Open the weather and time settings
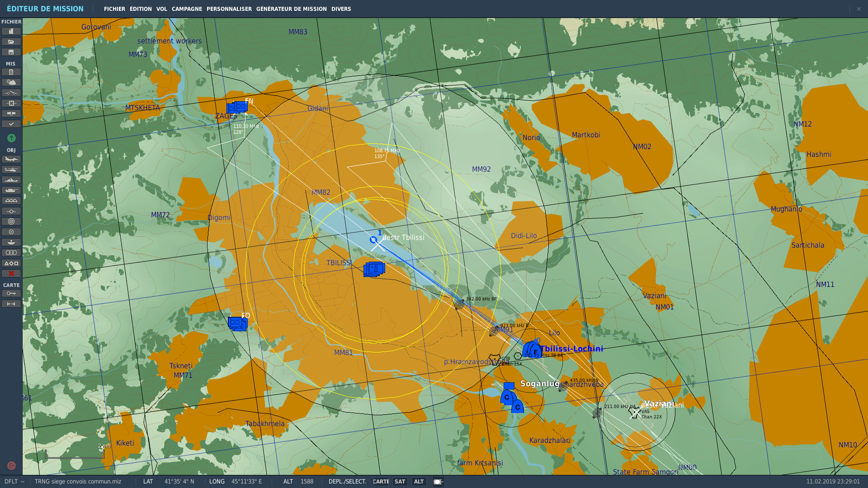 11,82
